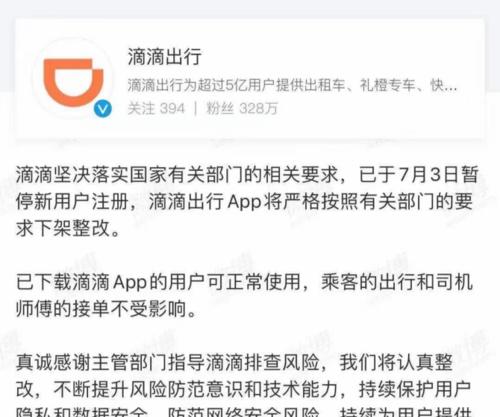Click the phrase 持续保护用户
Viewport: 500px width, 417px height.
[x=415, y=389]
